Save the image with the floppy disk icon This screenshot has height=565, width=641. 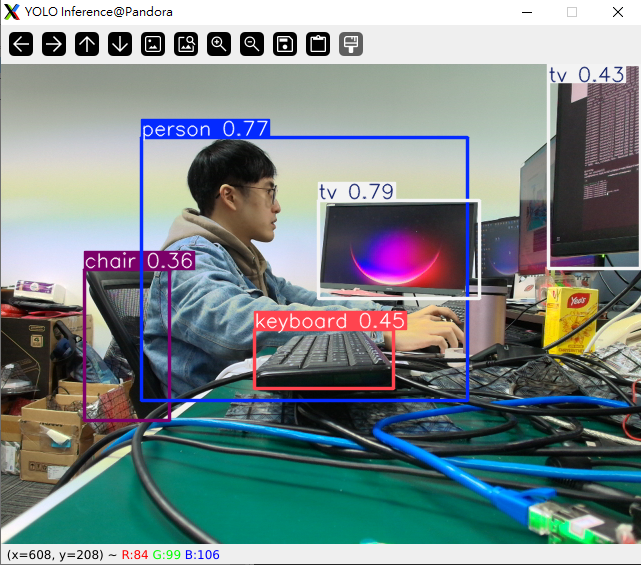(285, 44)
